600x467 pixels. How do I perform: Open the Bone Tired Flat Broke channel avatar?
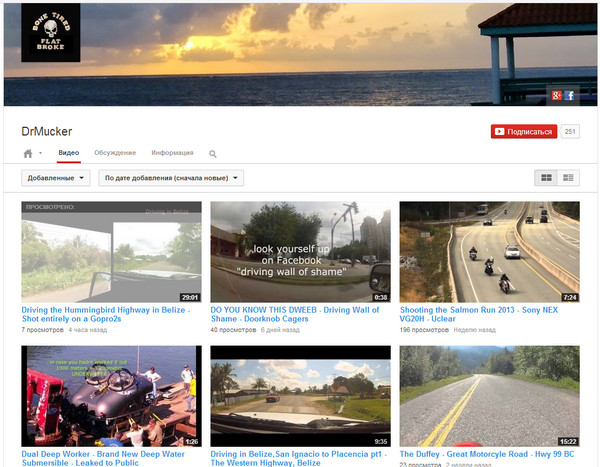coord(51,33)
